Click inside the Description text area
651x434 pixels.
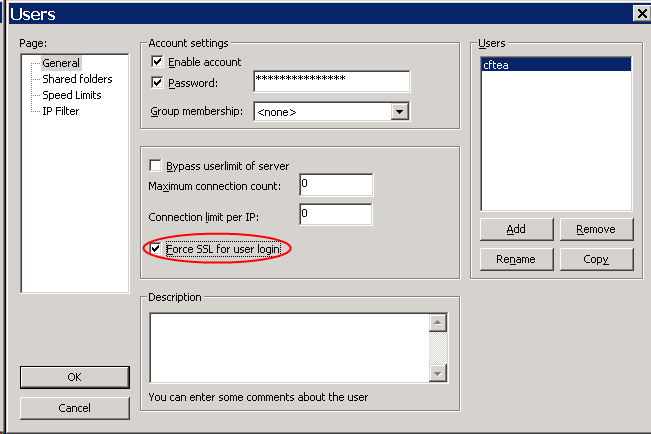click(x=288, y=346)
